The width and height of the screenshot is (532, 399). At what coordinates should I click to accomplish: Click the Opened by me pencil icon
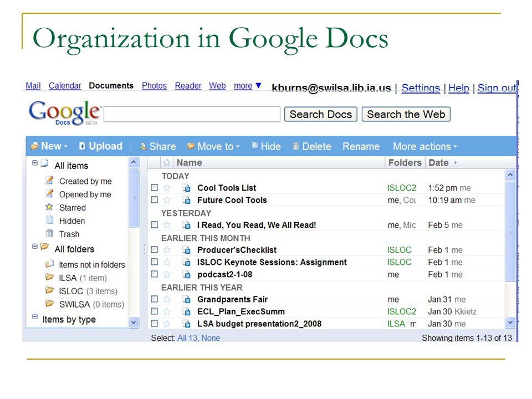(49, 193)
